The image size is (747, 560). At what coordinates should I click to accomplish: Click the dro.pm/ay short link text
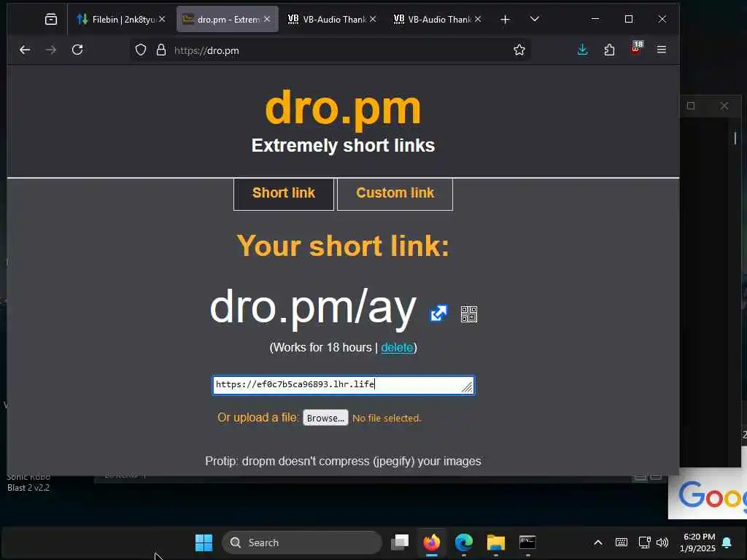click(x=314, y=308)
